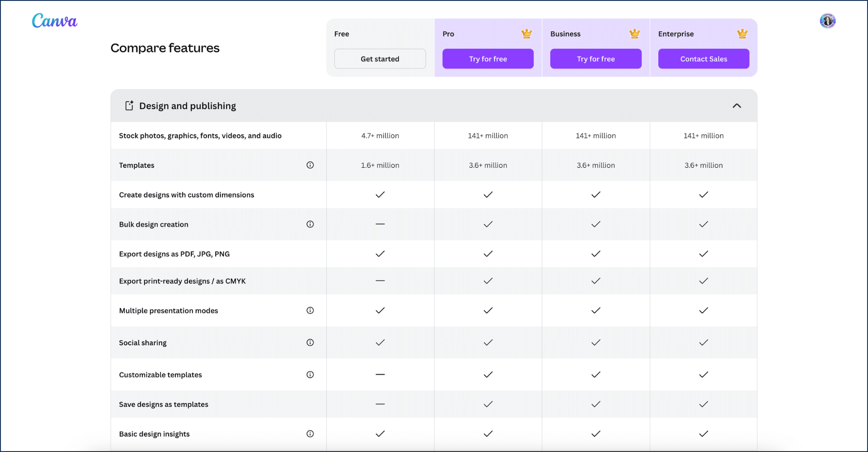Select the Free plan column header
Screen dimensions: 868x452
[342, 34]
